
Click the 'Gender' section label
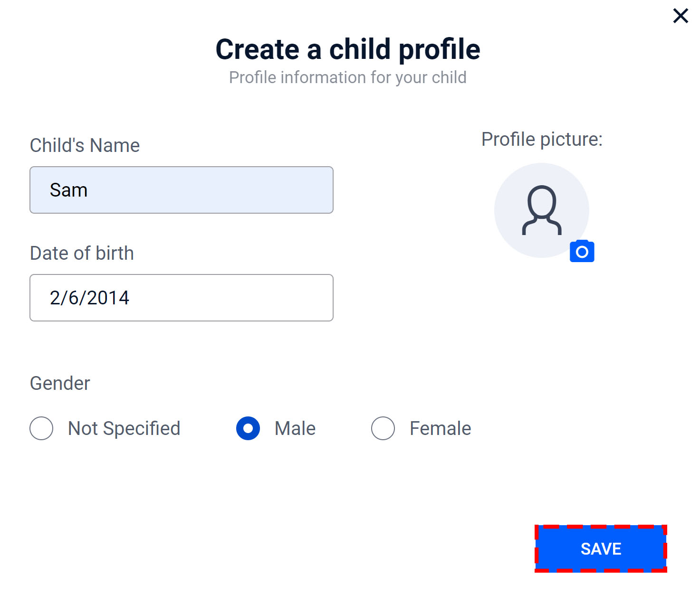tap(60, 383)
